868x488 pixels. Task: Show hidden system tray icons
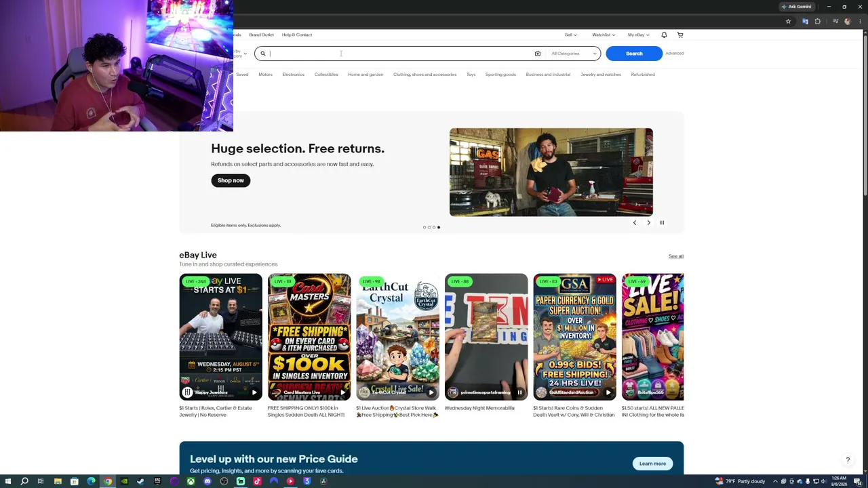pos(775,481)
